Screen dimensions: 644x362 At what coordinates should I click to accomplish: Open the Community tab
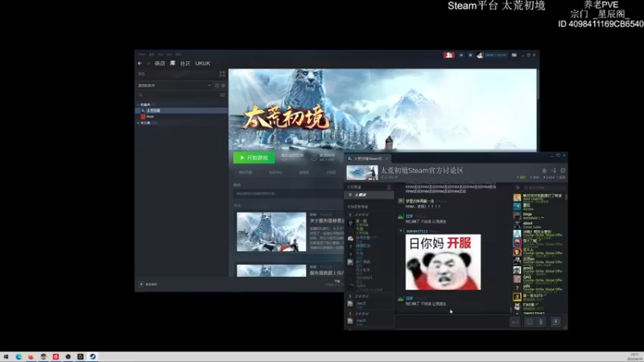coord(185,64)
